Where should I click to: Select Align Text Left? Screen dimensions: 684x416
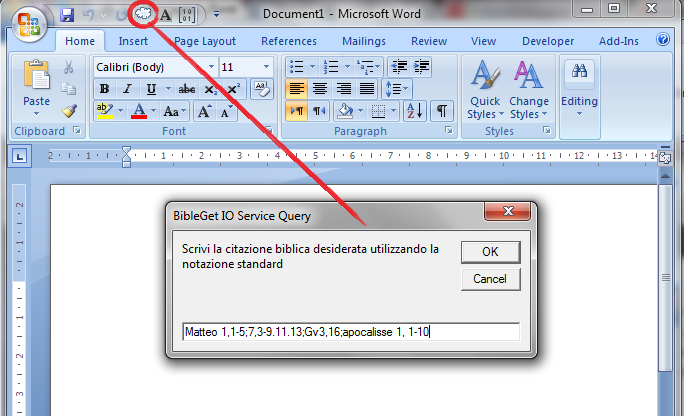tap(297, 89)
